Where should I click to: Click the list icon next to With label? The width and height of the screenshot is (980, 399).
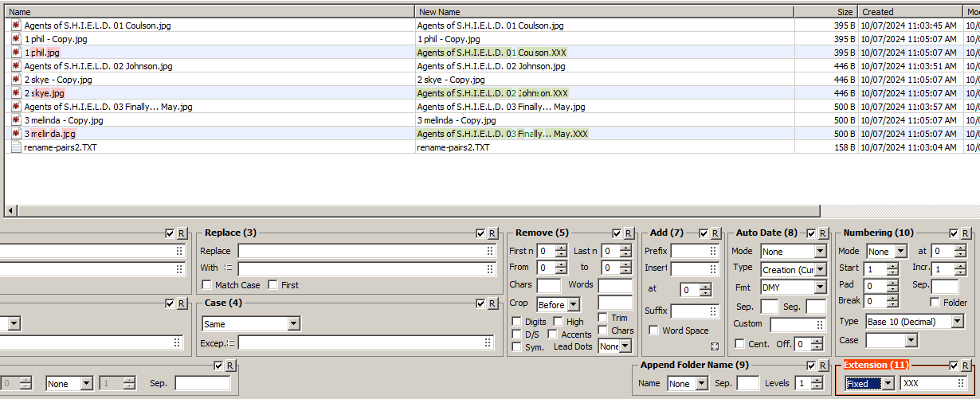pyautogui.click(x=228, y=268)
